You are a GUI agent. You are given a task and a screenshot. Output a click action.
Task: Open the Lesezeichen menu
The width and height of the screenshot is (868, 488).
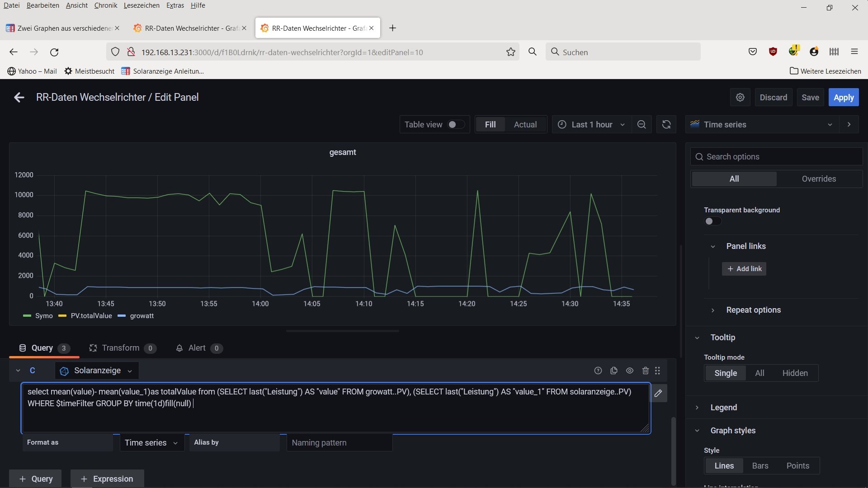(142, 5)
